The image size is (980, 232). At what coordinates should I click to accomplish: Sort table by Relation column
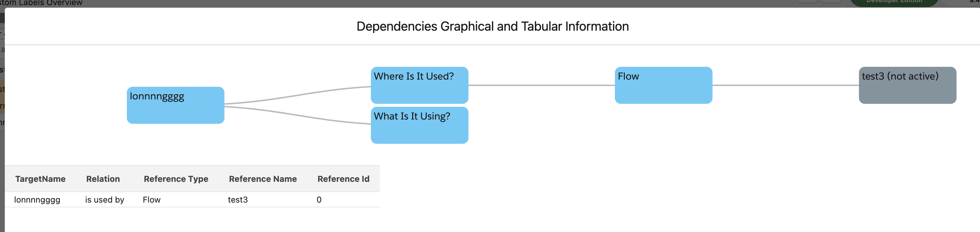103,178
